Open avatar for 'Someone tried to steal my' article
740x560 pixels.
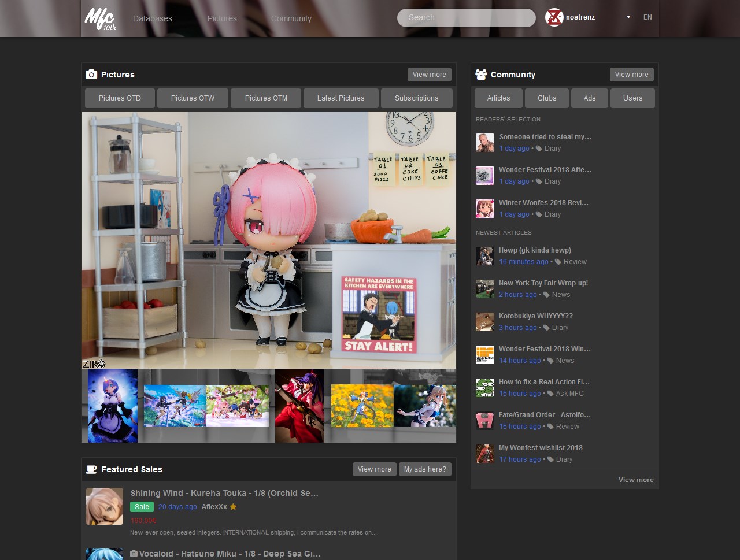[485, 143]
